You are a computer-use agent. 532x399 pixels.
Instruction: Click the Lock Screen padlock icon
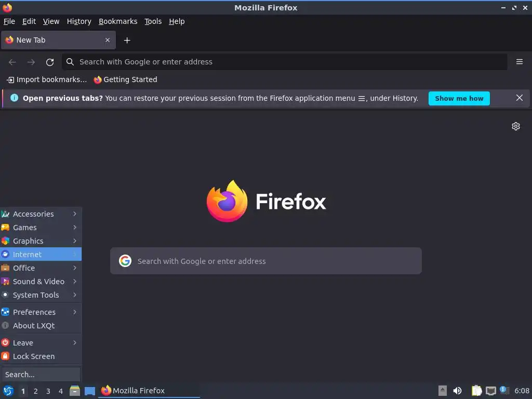[x=5, y=356]
